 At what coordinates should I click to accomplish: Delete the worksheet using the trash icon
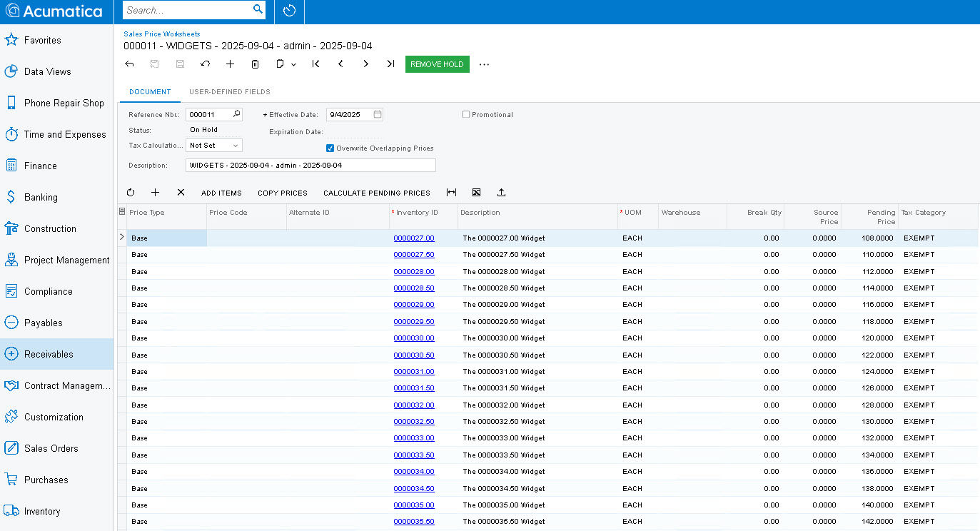(255, 64)
